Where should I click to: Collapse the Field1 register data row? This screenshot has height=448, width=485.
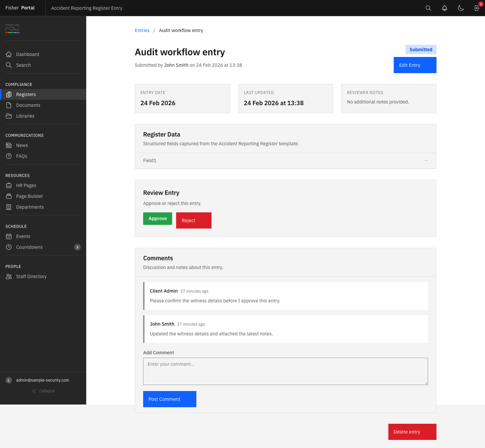pos(426,161)
